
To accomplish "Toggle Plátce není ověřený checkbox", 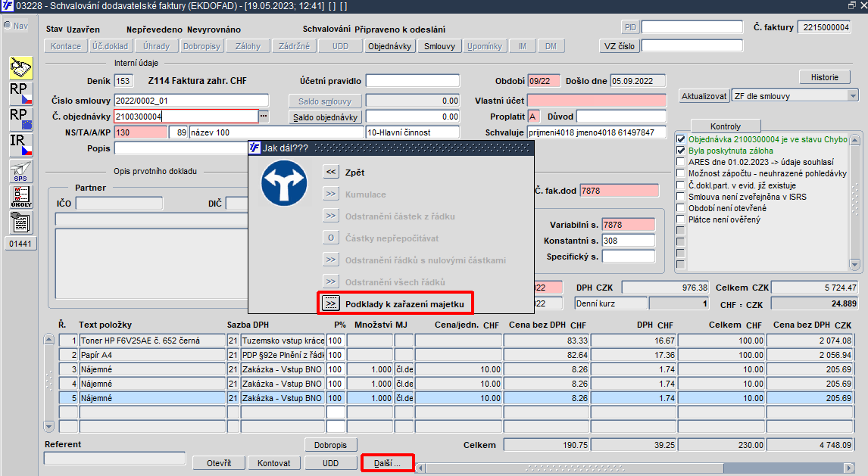I will coord(681,219).
